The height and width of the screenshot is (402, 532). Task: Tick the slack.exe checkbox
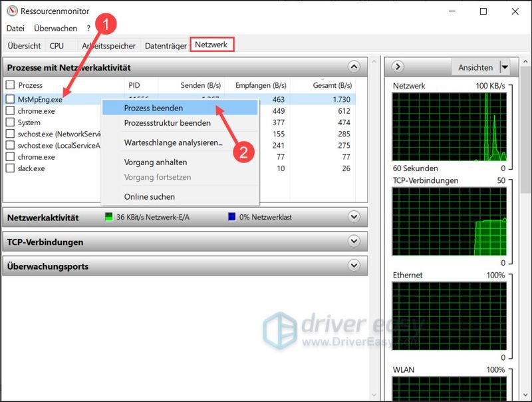pos(10,168)
